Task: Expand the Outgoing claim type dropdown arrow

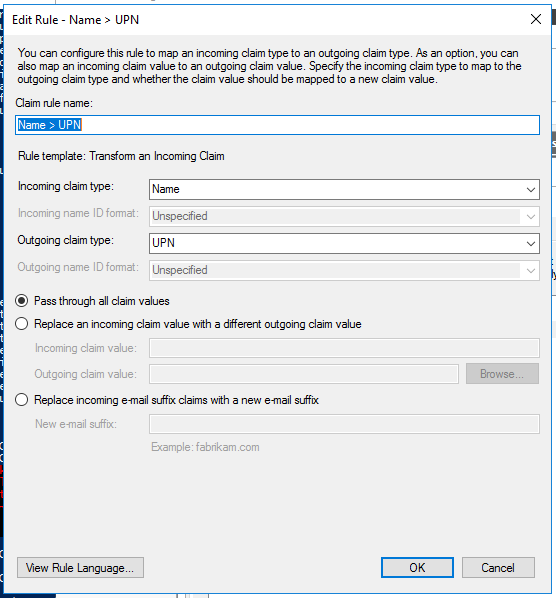Action: click(530, 243)
